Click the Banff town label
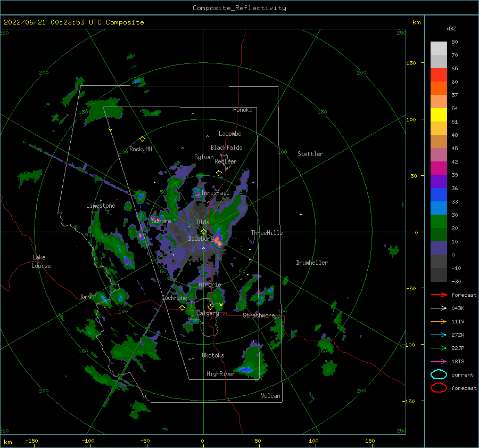The height and width of the screenshot is (448, 479). point(88,297)
